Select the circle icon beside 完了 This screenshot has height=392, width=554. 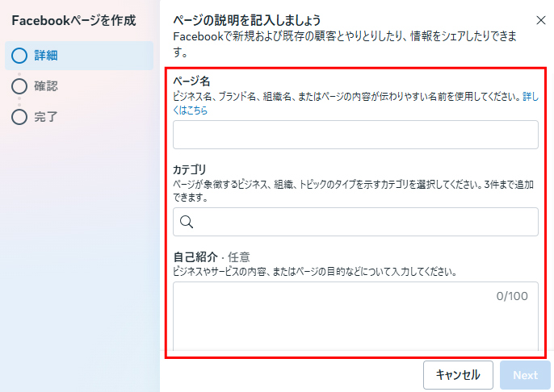click(19, 117)
